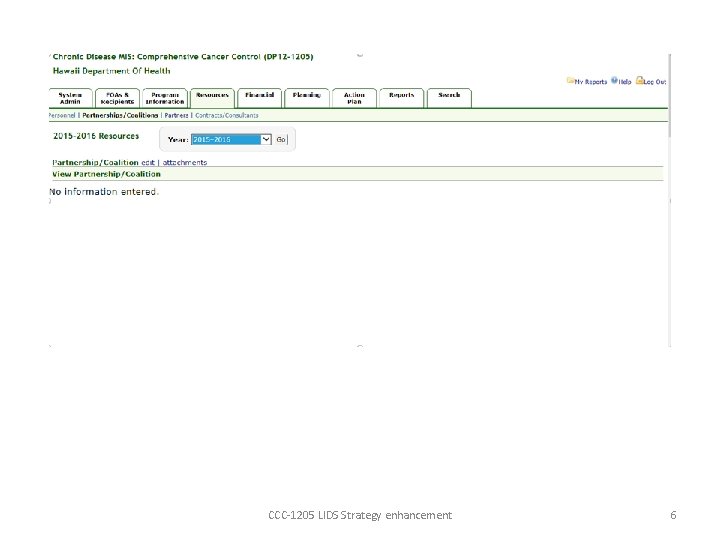Click the Go button next to Year
The height and width of the screenshot is (540, 720).
tap(281, 140)
